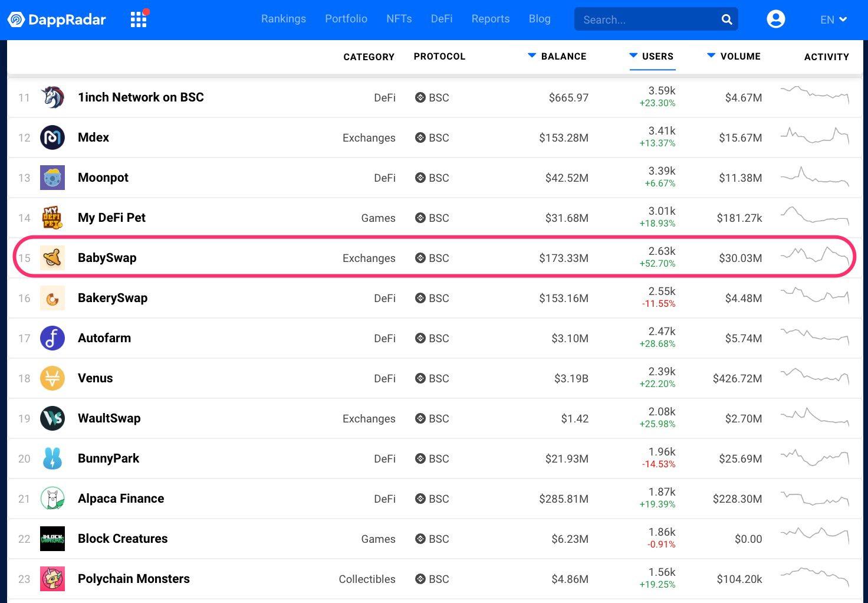Click the Autofarm dapp logo
This screenshot has width=868, height=603.
(52, 338)
